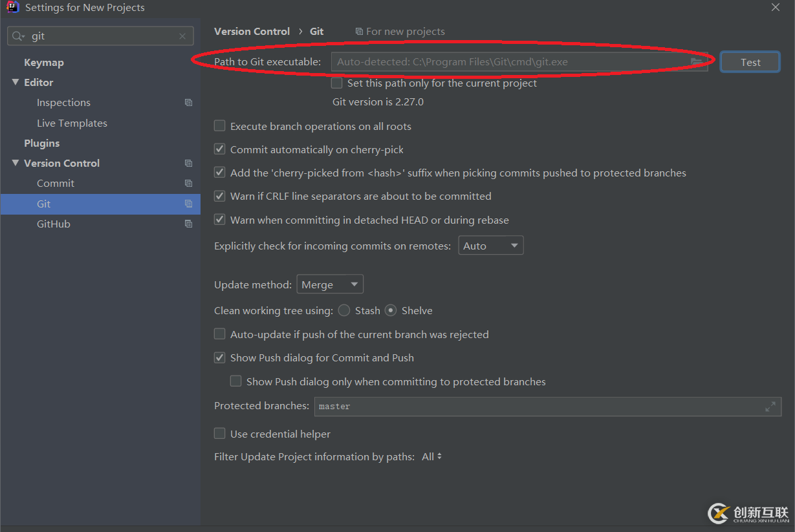795x532 pixels.
Task: Uncheck 'Warn if CRLF line separators' option
Action: pyautogui.click(x=220, y=196)
